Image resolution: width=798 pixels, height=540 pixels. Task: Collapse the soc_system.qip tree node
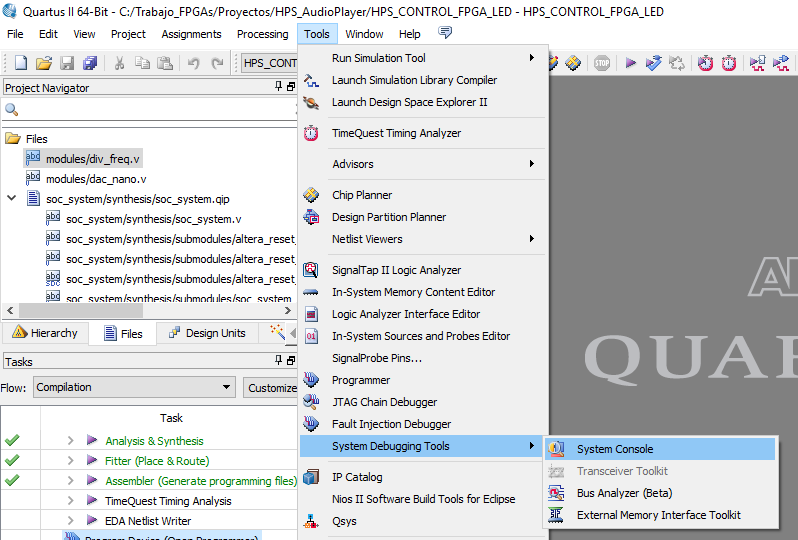click(11, 198)
